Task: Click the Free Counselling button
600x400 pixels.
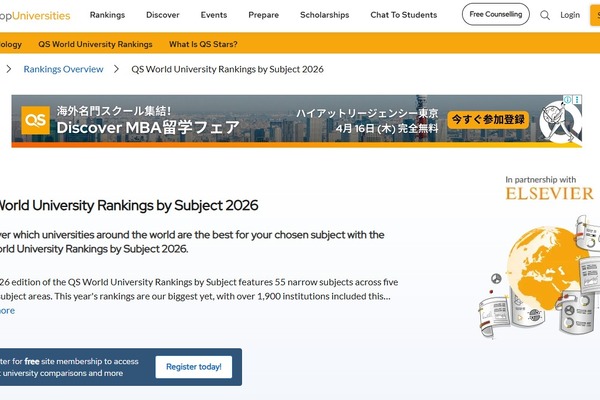Action: (496, 15)
